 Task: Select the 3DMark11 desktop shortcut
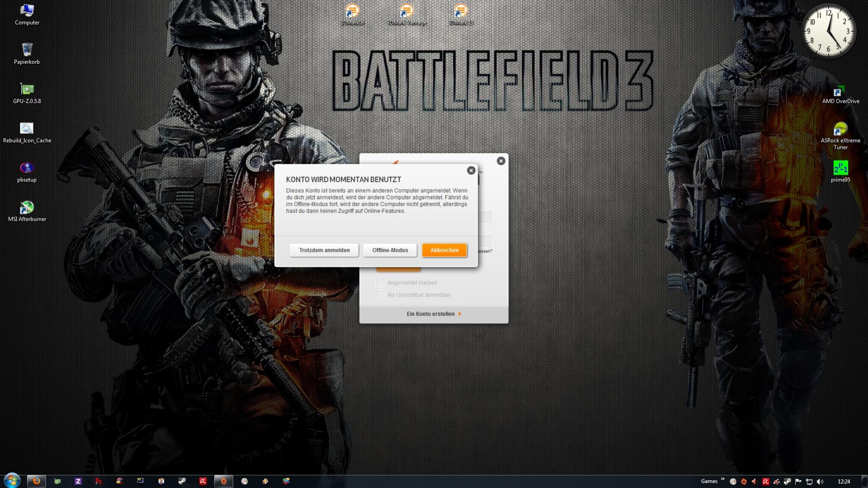(x=460, y=14)
